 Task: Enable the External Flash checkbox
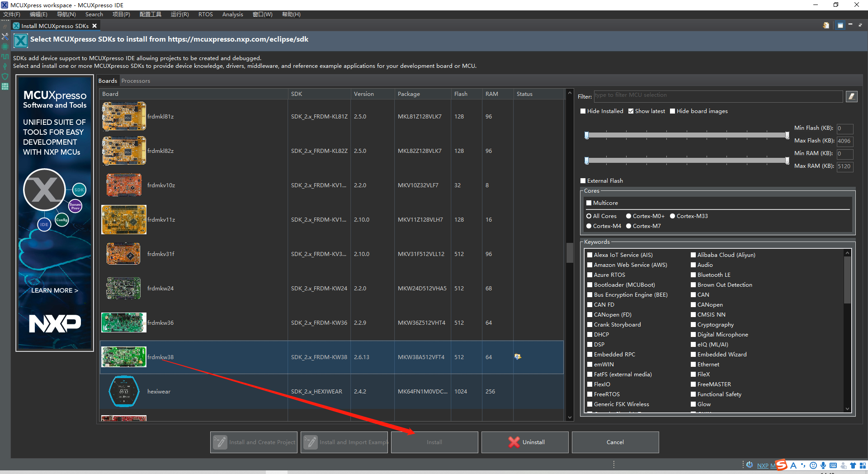(x=583, y=181)
